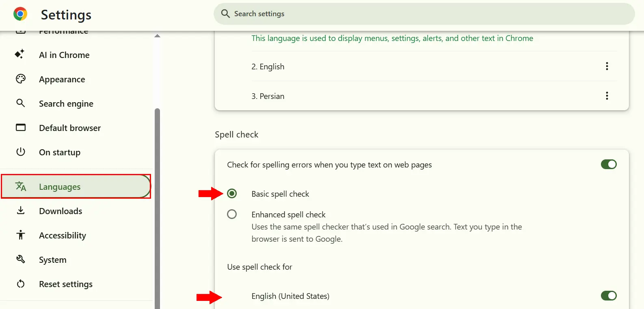The width and height of the screenshot is (644, 309).
Task: Click the '3. Persian' language row text
Action: [x=268, y=96]
